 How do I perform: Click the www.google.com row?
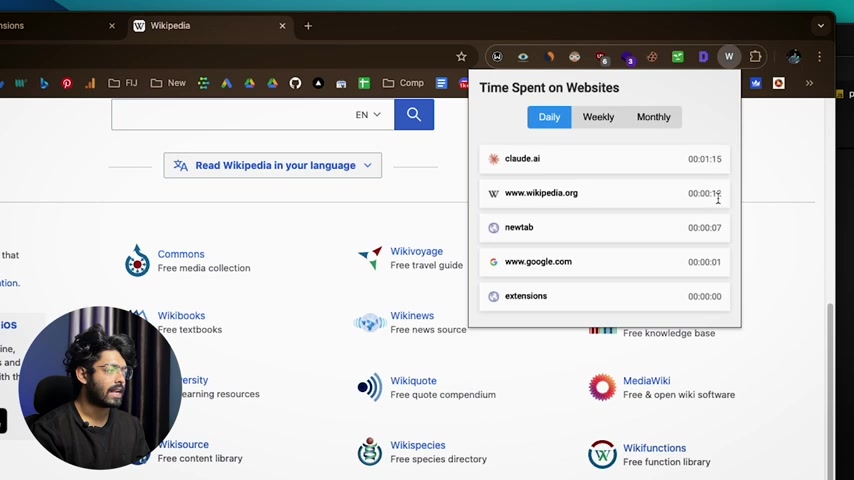click(x=605, y=262)
